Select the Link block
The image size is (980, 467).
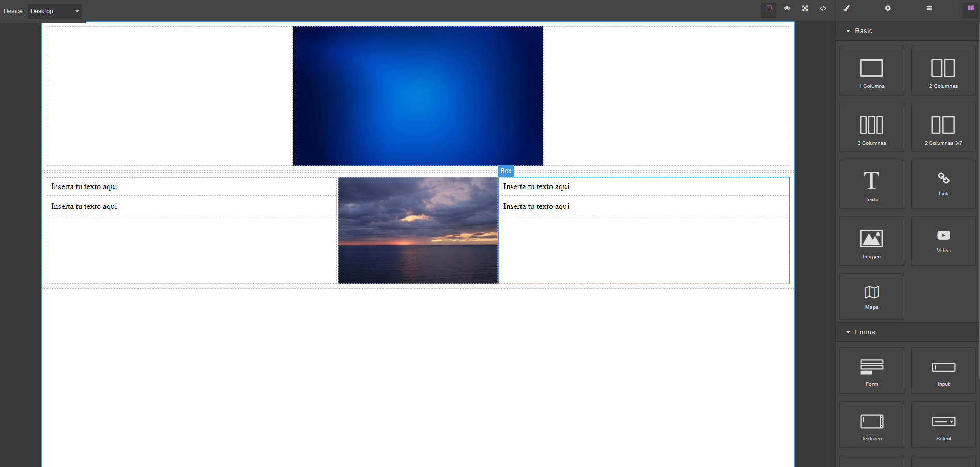pyautogui.click(x=943, y=184)
